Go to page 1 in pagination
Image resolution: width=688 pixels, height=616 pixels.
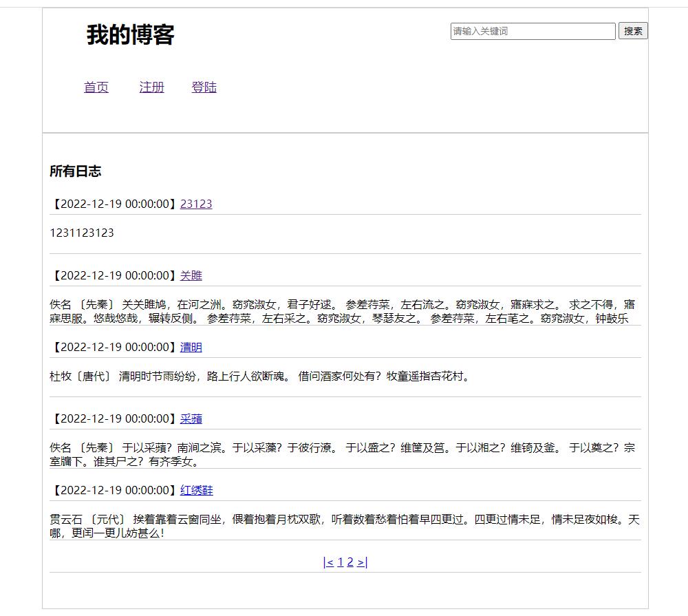pos(340,562)
